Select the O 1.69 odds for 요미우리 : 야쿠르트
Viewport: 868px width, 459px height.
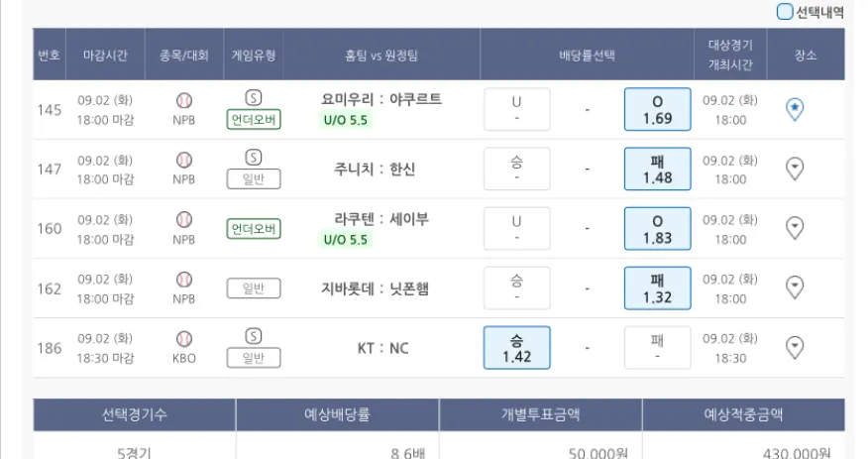pyautogui.click(x=657, y=110)
